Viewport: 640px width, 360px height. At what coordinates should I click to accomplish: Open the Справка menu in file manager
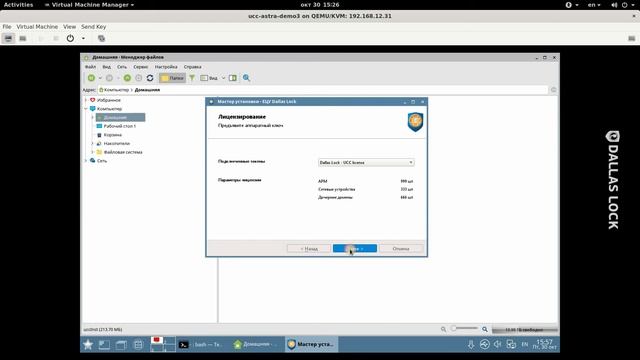193,67
